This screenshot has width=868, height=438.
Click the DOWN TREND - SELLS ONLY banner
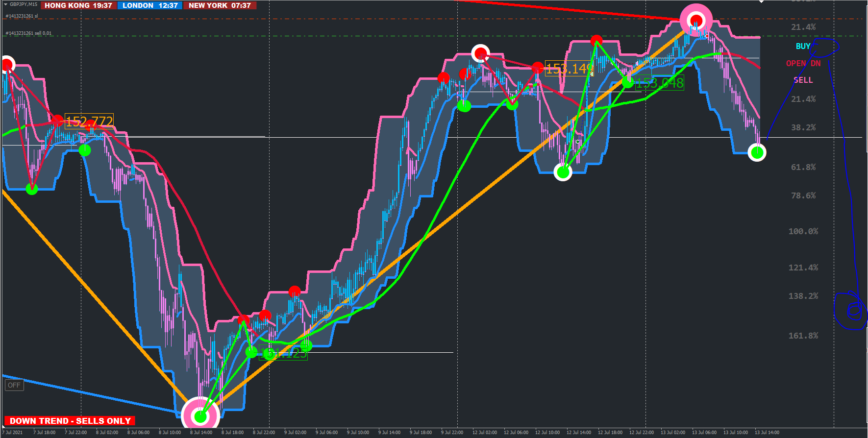click(x=70, y=421)
